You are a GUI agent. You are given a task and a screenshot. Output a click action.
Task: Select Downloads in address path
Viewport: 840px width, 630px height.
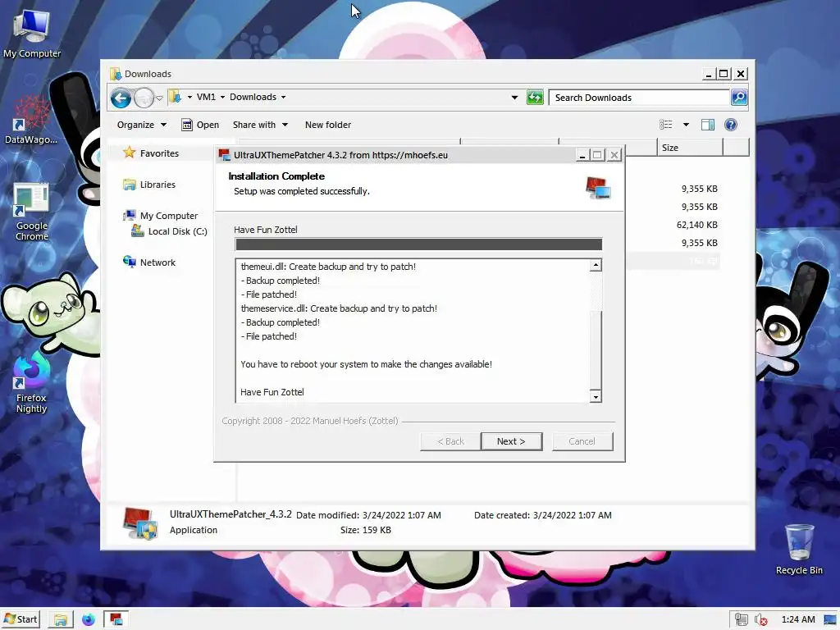click(x=253, y=97)
